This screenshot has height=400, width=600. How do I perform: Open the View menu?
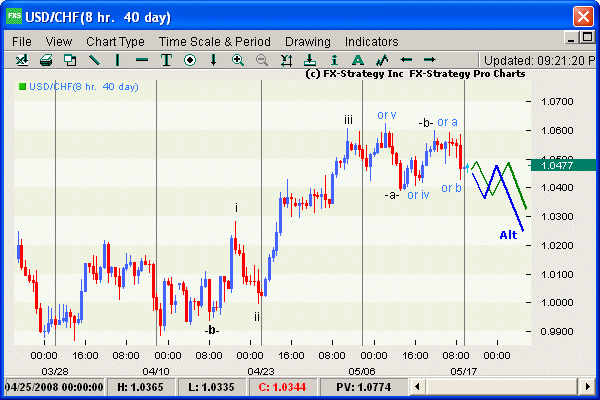pos(59,41)
